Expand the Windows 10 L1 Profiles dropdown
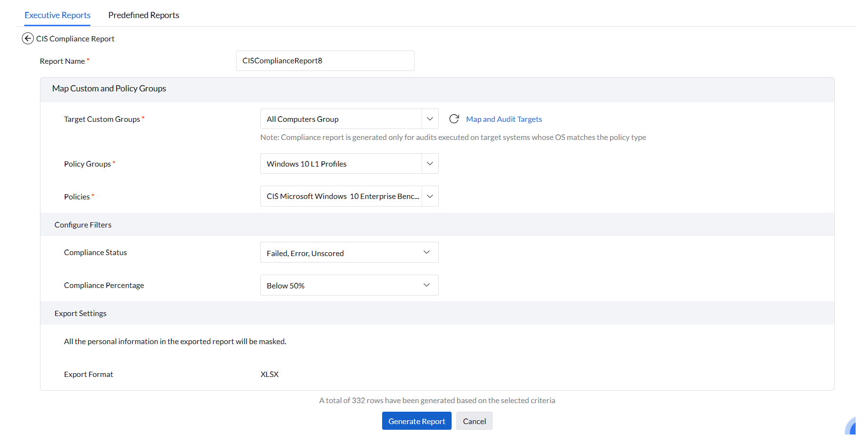868x445 pixels. tap(341, 164)
